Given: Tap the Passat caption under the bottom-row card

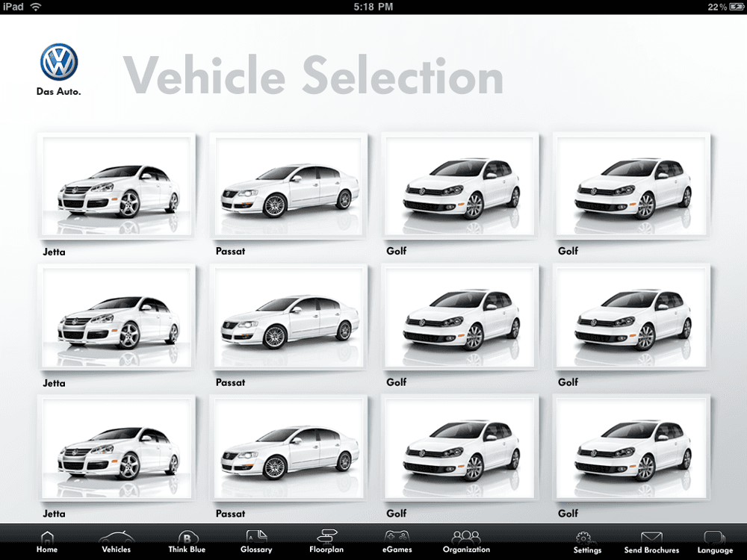Looking at the screenshot, I should (231, 514).
